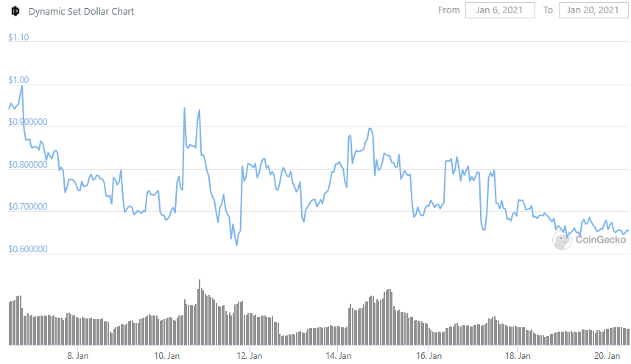
Task: Click the $0.800000 price axis label
Action: tap(28, 165)
